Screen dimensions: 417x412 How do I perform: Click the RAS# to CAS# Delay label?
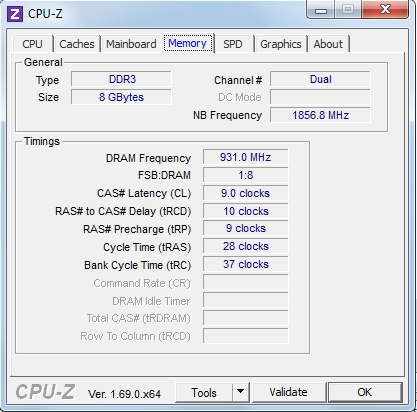pyautogui.click(x=123, y=211)
